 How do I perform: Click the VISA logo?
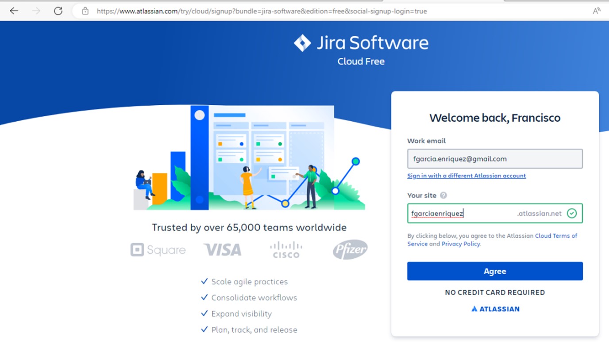[223, 250]
